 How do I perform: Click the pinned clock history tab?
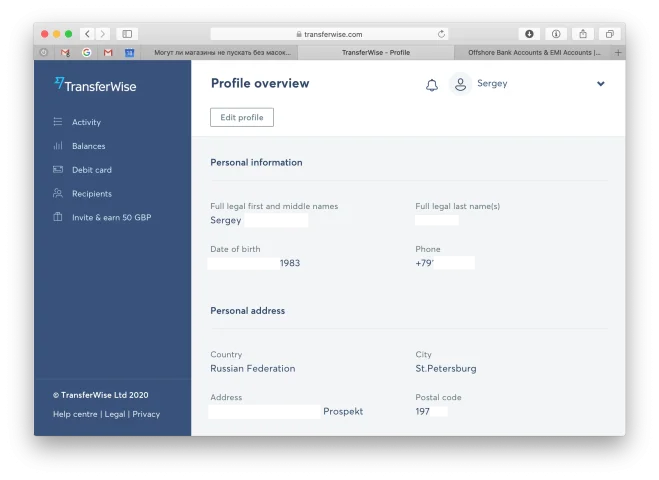[44, 53]
